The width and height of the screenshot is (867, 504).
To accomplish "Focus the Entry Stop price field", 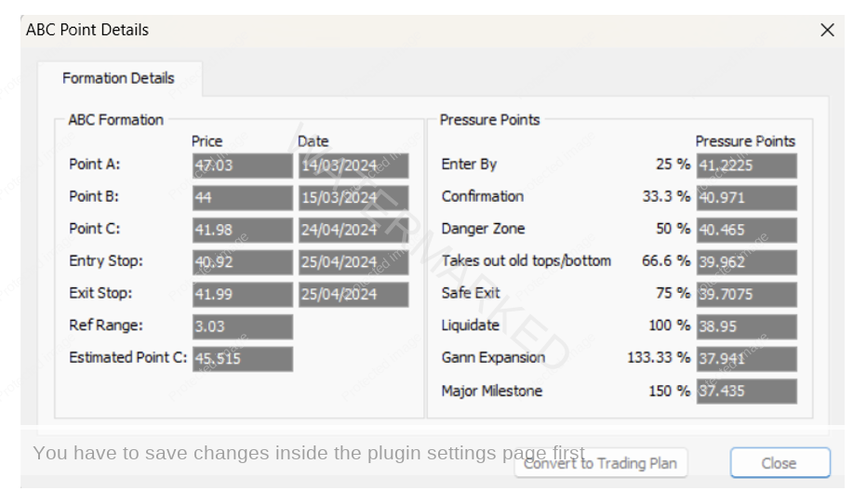I will 243,262.
